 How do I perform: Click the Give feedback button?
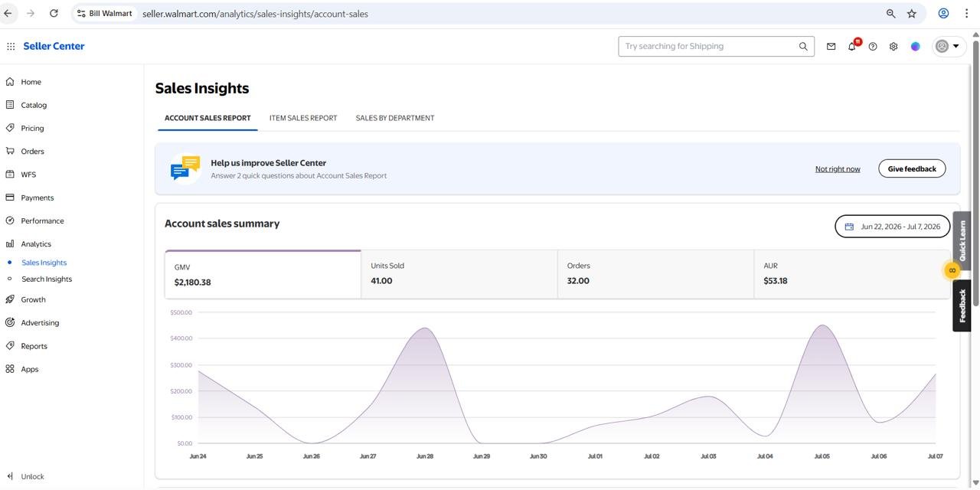(912, 168)
